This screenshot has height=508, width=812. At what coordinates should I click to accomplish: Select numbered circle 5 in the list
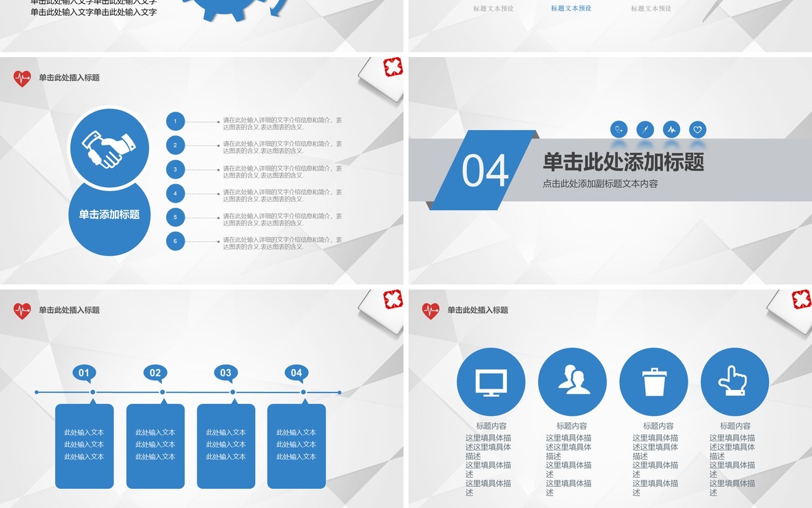click(x=176, y=218)
